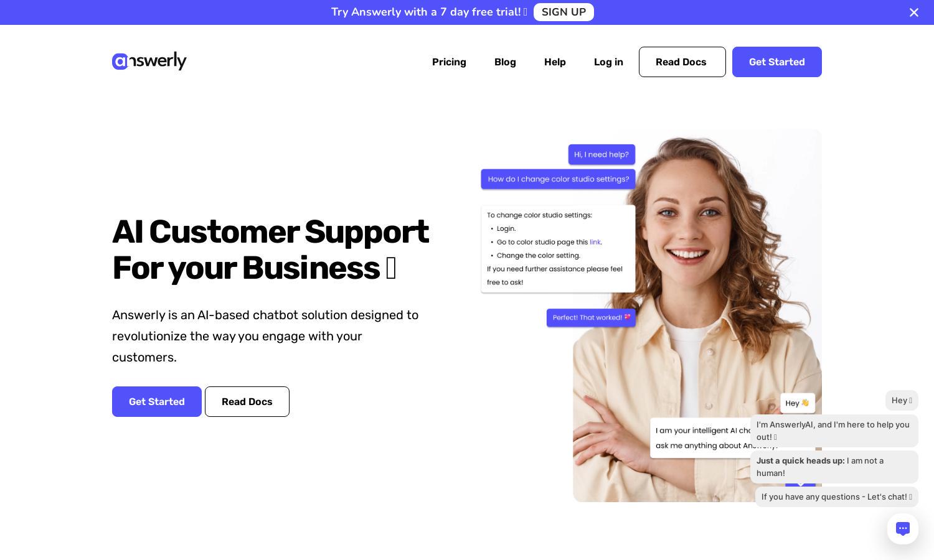The width and height of the screenshot is (934, 560).
Task: Click the header Get Started button
Action: pos(777,62)
